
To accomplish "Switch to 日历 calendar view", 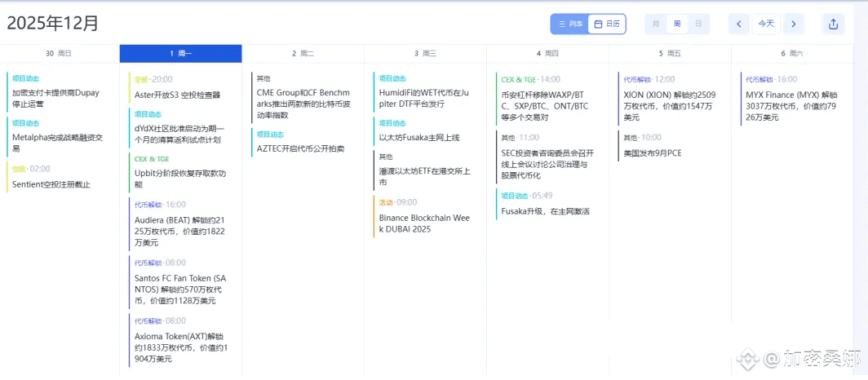I will tap(607, 24).
